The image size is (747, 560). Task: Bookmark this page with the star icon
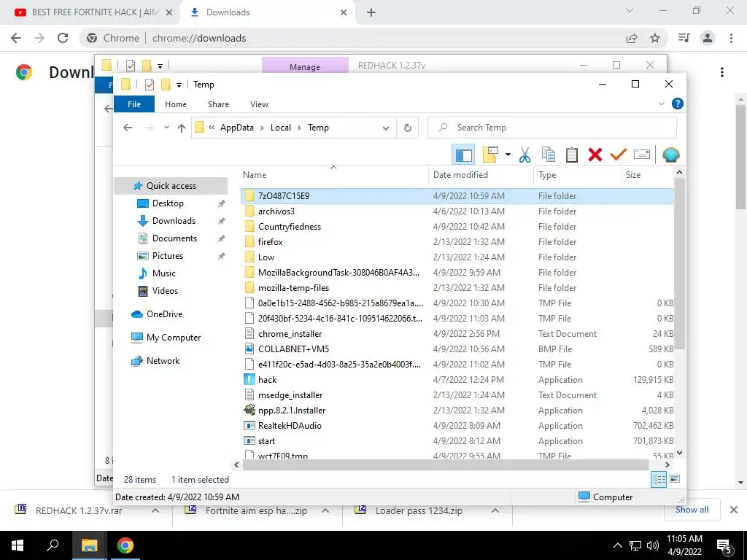[655, 38]
